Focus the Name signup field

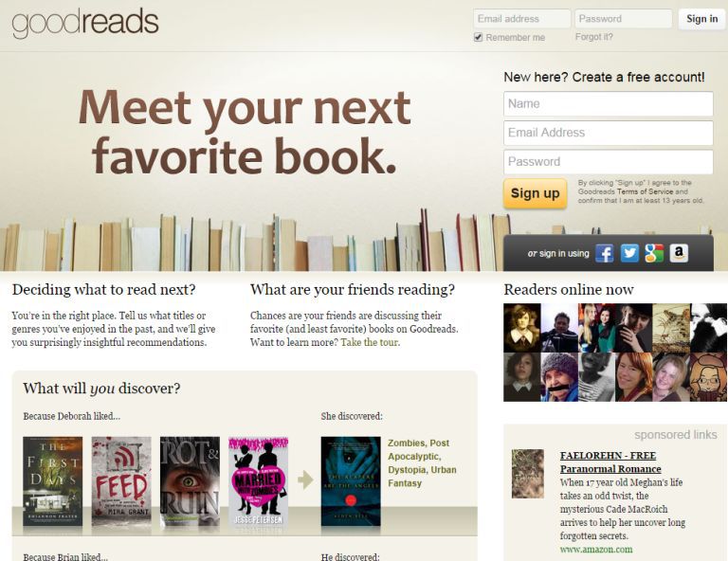(x=609, y=104)
